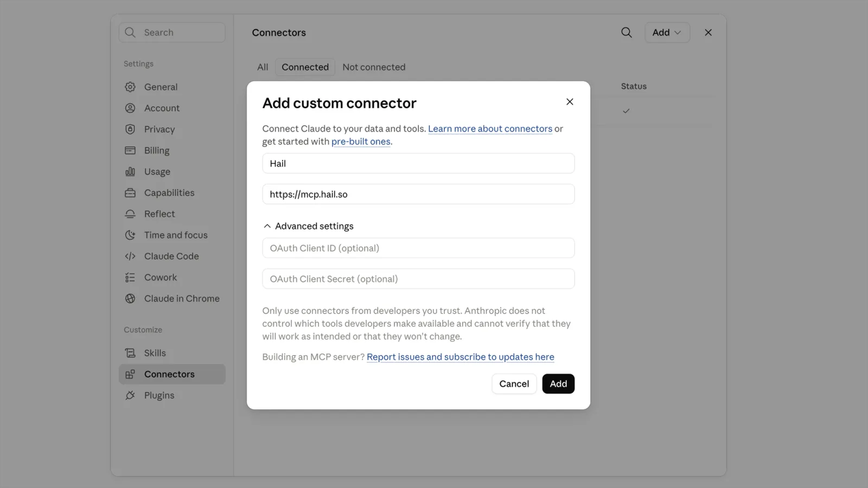Open Cowork settings
Screen dimensions: 868x488
pos(172,277)
